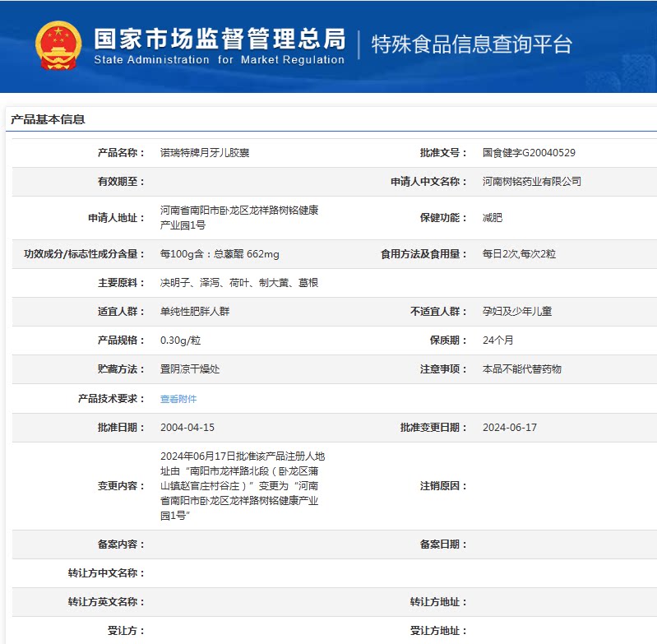Click the 特殊食品信息查询平台 platform title

click(x=471, y=44)
